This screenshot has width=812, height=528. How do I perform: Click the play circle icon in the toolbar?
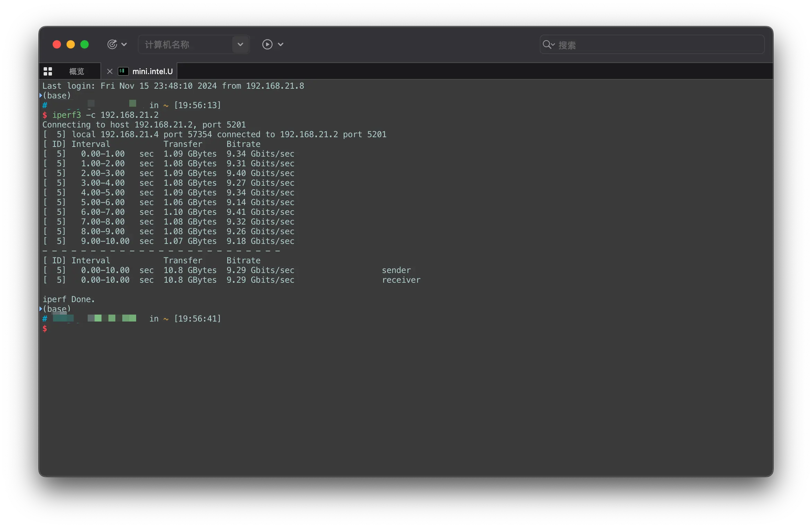point(267,44)
